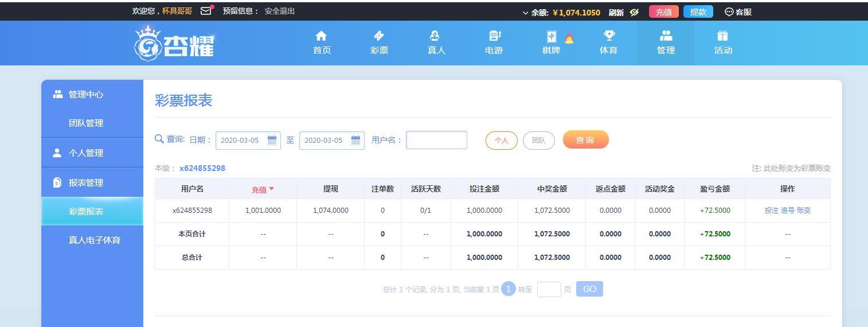This screenshot has width=868, height=327.
Task: Switch to 真人电子体育 report
Action: pos(95,240)
